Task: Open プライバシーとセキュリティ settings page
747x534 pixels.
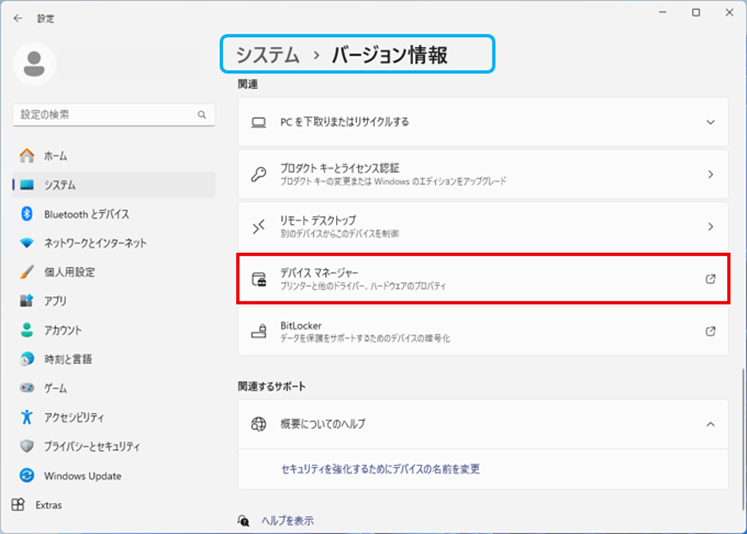Action: pyautogui.click(x=114, y=446)
